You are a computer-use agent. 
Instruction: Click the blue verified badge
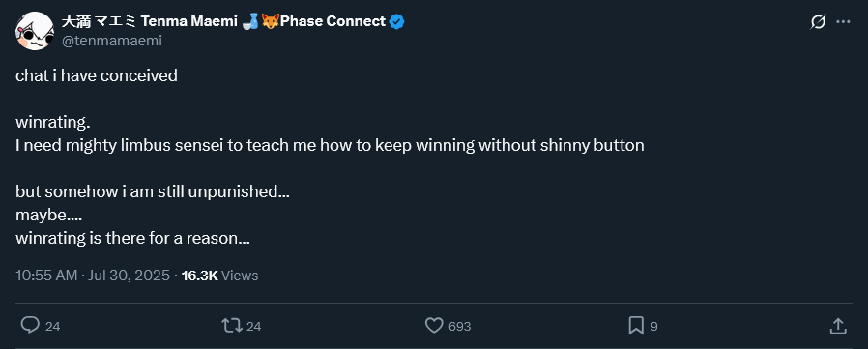397,22
